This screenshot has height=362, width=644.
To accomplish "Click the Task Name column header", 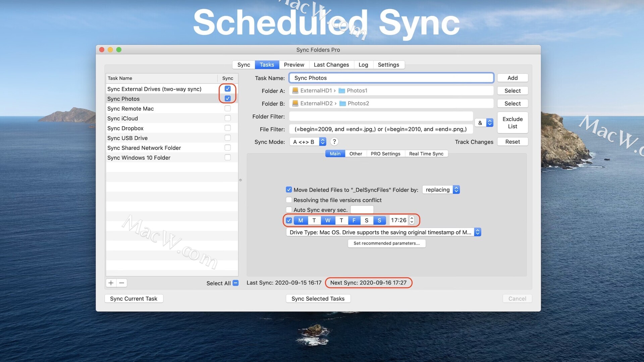I will click(x=162, y=78).
